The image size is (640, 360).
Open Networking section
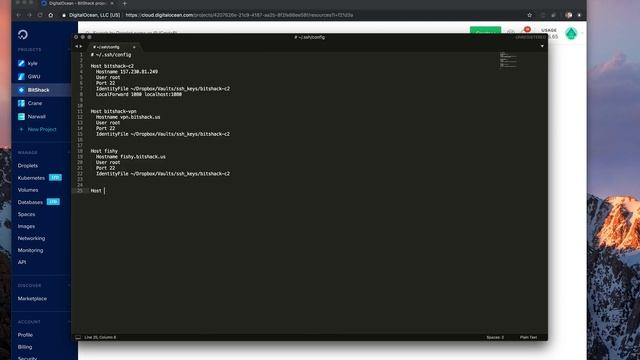31,238
